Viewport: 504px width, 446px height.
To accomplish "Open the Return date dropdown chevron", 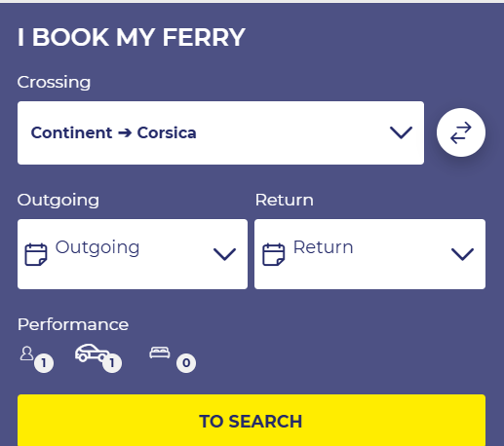I will point(462,254).
